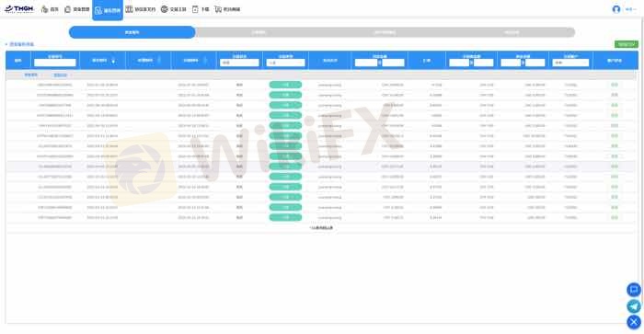Screen dimensions: 644x334
Task: Open the home page icon beside the logo
Action: 45,9
